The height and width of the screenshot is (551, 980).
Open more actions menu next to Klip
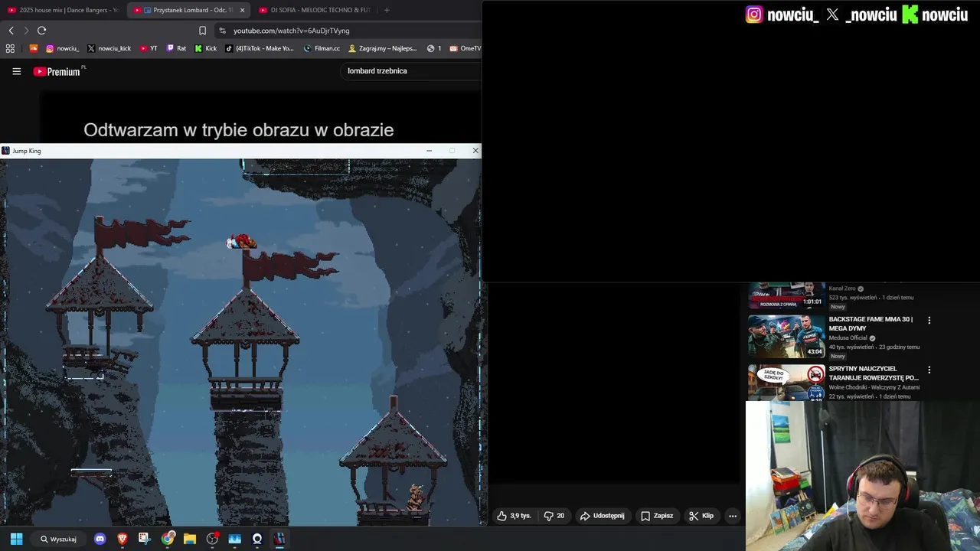[x=733, y=516]
